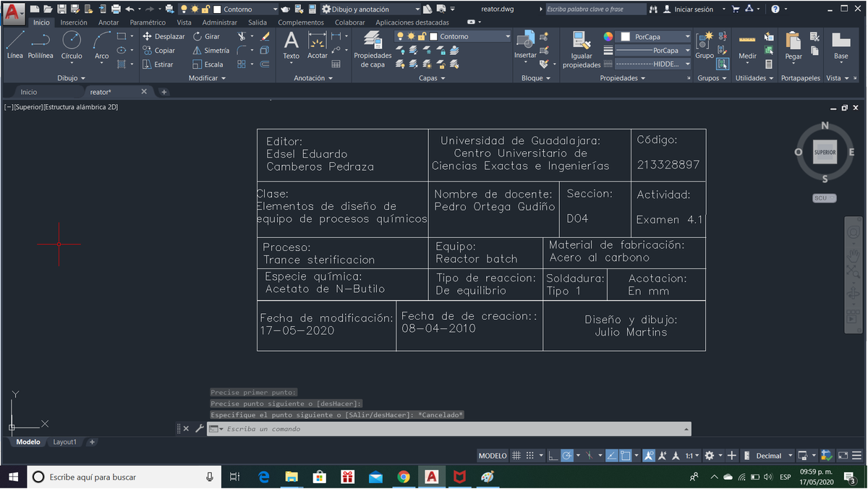Click the SUPERIOR face of the ViewCube
868x489 pixels.
pos(825,153)
